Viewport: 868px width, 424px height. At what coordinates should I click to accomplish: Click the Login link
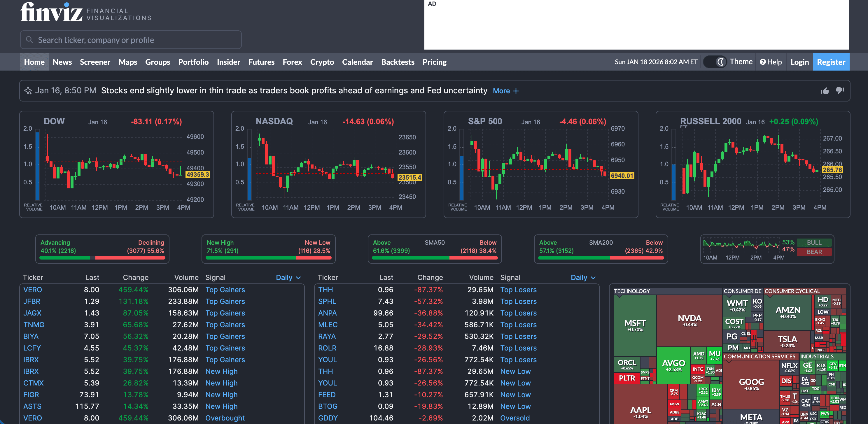[799, 62]
